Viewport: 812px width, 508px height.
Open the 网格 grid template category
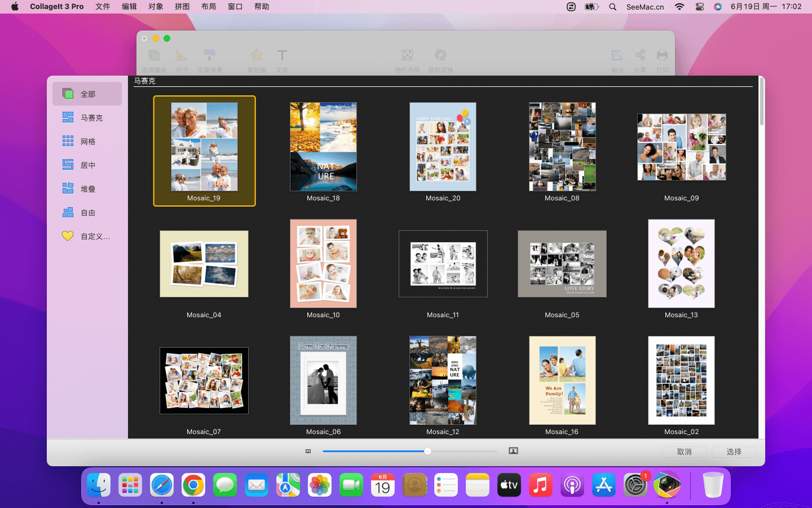click(x=87, y=141)
